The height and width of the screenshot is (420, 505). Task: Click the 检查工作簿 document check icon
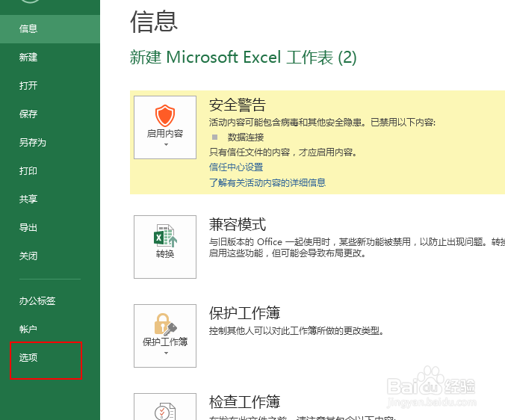pyautogui.click(x=165, y=411)
